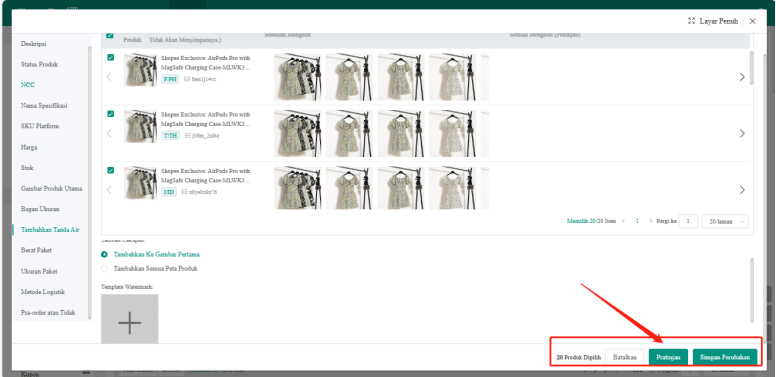The width and height of the screenshot is (776, 377).
Task: Open SKU Platform in the sidebar
Action: [40, 126]
